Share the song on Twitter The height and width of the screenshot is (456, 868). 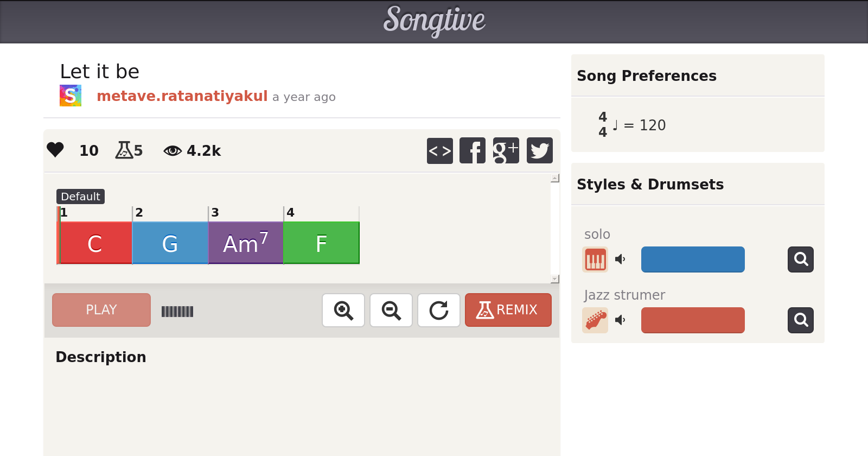click(539, 150)
